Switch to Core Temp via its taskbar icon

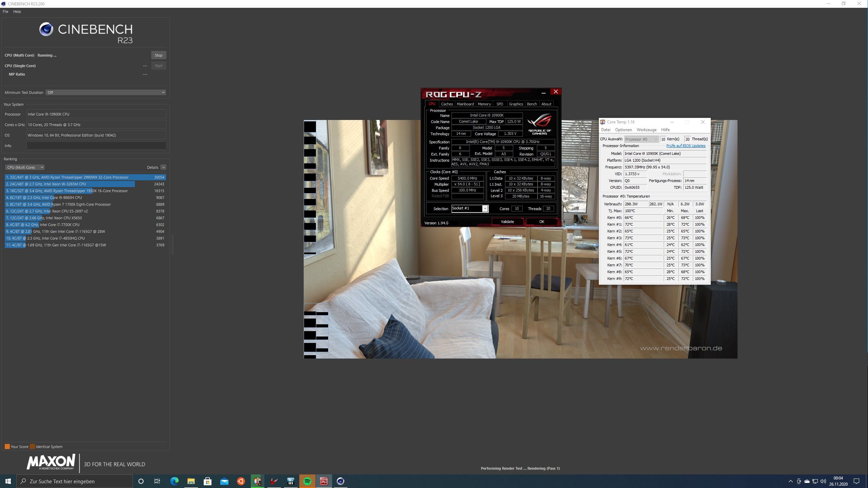257,481
